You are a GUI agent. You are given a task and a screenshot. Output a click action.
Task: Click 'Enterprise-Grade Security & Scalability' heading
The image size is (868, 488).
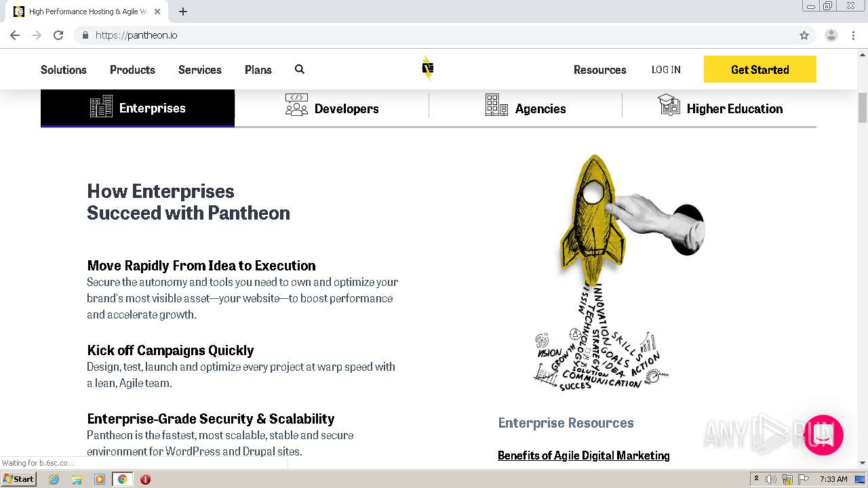(x=211, y=419)
